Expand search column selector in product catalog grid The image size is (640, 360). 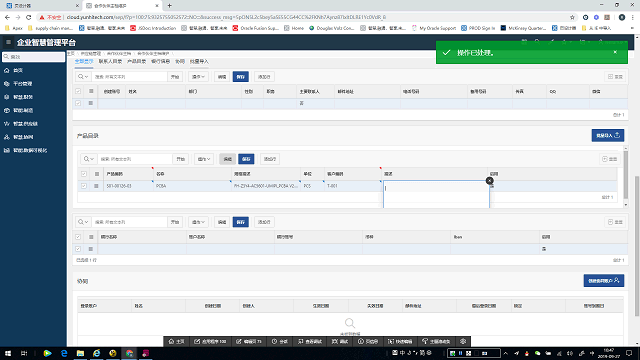89,159
